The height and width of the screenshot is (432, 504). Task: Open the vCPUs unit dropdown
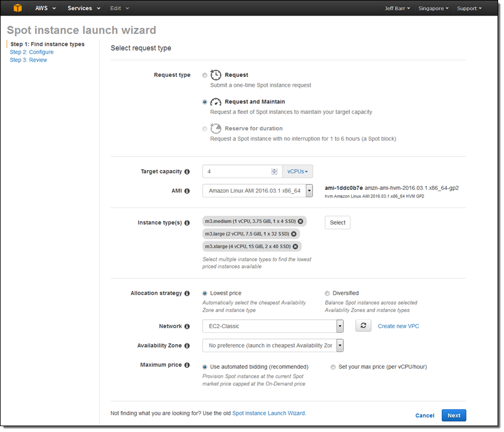(298, 172)
